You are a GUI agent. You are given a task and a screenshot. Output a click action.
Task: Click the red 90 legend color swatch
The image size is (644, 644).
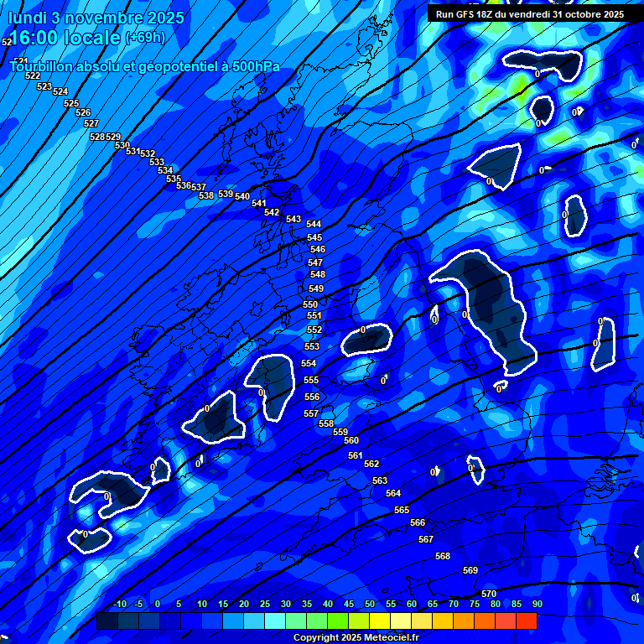527,621
